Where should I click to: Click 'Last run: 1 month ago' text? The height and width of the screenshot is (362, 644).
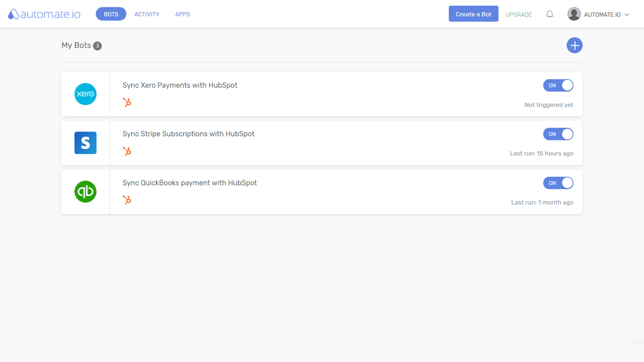click(x=542, y=202)
